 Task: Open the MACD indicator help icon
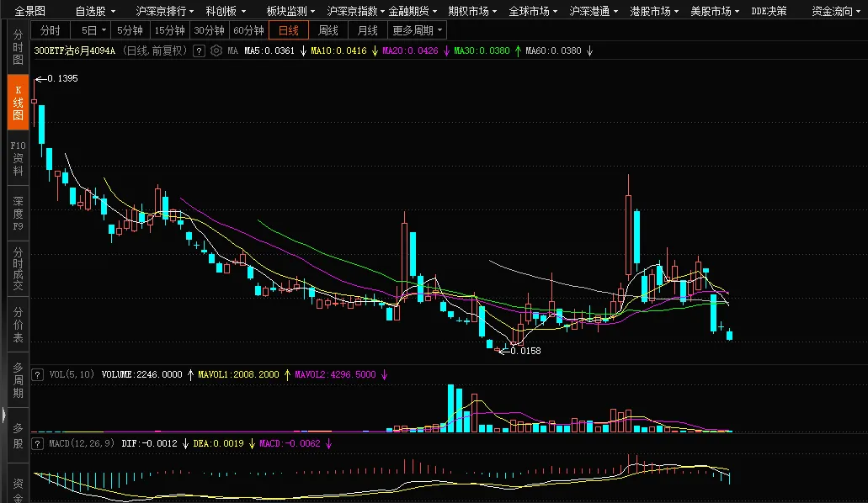(x=37, y=444)
